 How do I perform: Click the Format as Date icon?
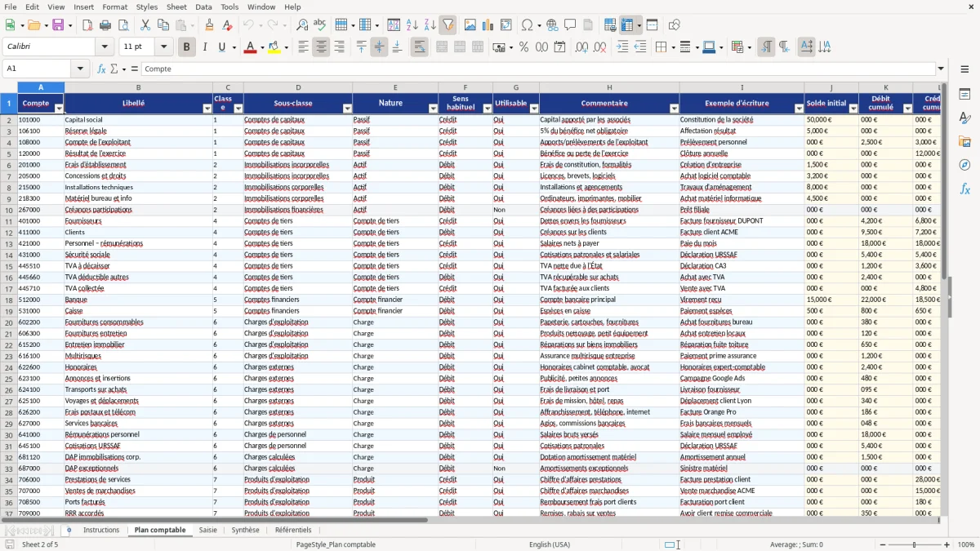[x=559, y=47]
